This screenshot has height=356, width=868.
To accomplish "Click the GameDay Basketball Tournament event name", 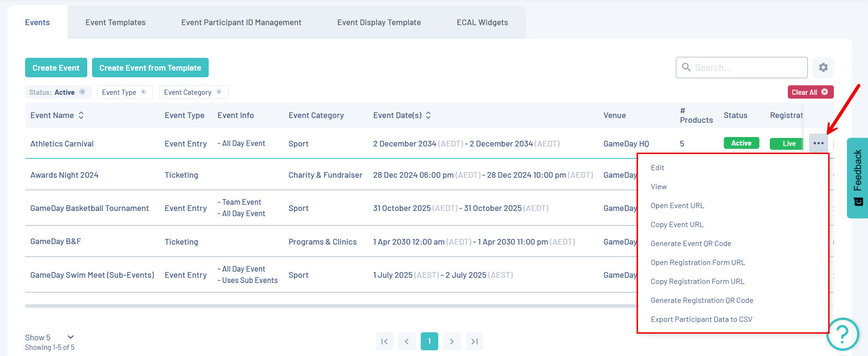I will pos(90,208).
